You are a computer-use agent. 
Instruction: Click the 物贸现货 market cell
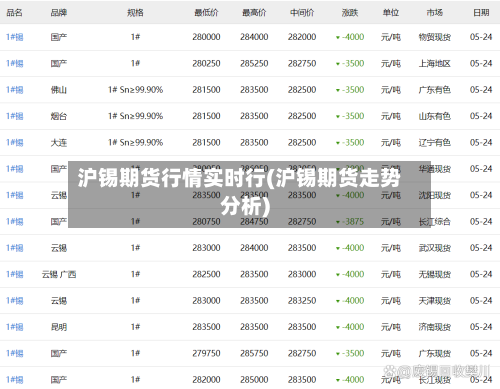(435, 37)
